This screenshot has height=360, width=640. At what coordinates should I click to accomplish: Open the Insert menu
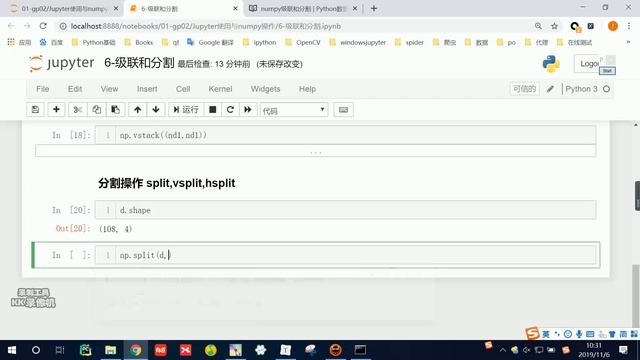pyautogui.click(x=147, y=89)
